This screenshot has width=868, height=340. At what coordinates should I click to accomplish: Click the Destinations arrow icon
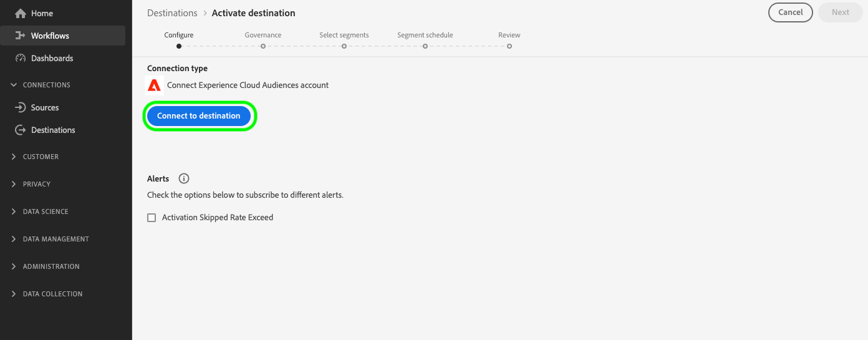[20, 130]
